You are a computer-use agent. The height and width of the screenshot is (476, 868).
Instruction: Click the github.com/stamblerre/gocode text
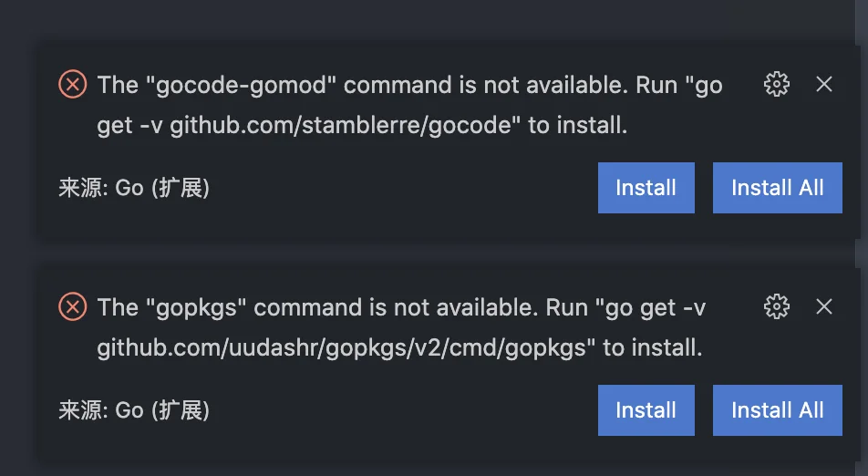[341, 126]
